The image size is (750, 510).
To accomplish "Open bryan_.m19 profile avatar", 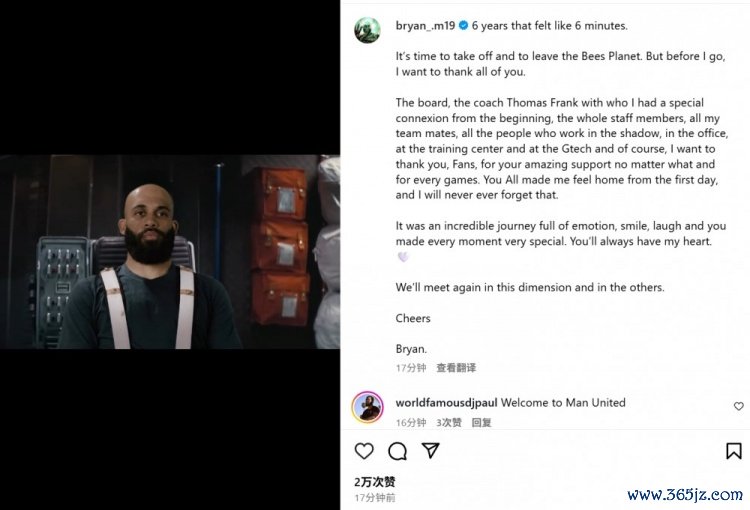I will pos(367,30).
